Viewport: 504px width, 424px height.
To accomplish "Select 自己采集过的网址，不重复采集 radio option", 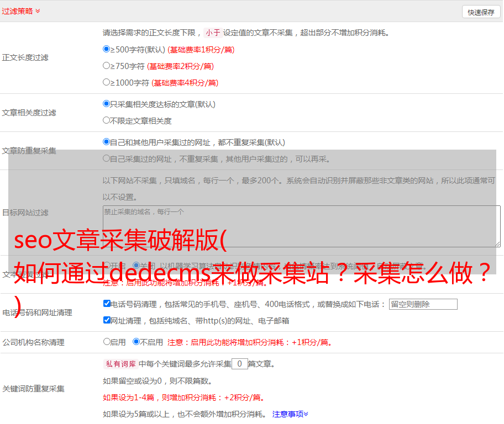I will coord(106,158).
